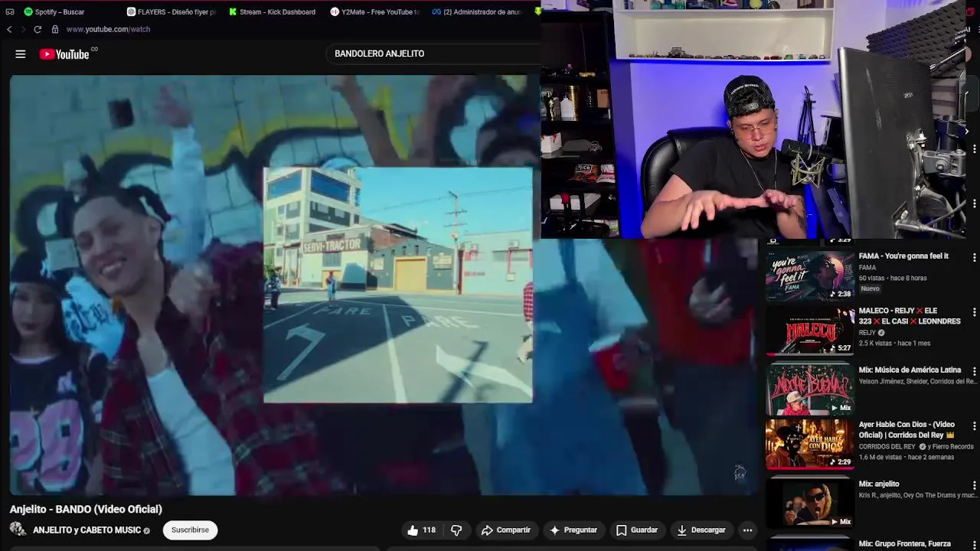Open options menu for FAMA video

(974, 258)
